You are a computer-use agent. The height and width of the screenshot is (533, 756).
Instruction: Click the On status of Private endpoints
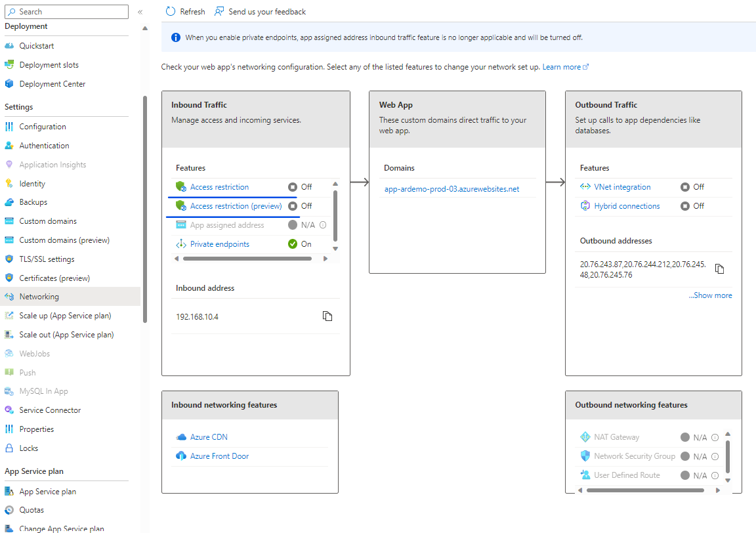300,244
